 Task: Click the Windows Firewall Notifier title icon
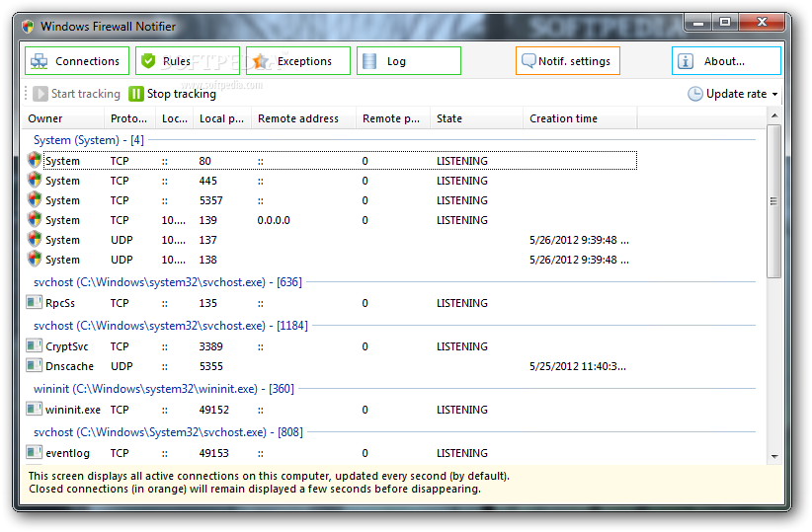point(28,27)
